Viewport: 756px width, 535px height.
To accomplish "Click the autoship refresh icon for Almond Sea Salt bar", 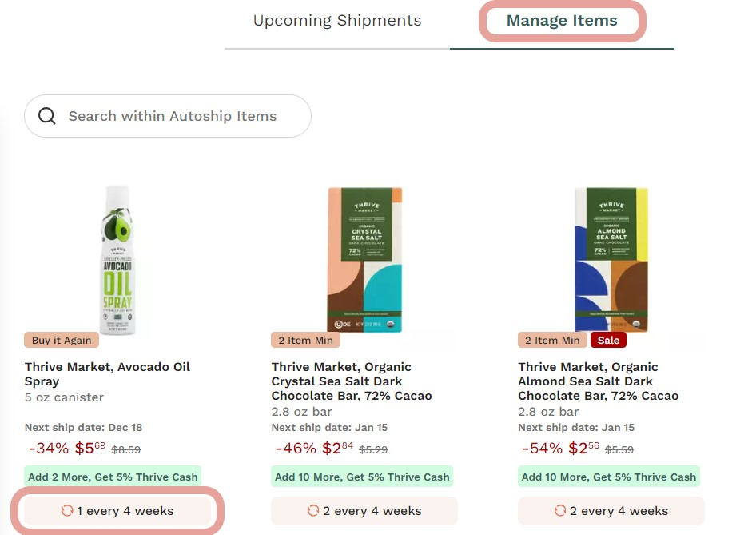I will (x=560, y=511).
